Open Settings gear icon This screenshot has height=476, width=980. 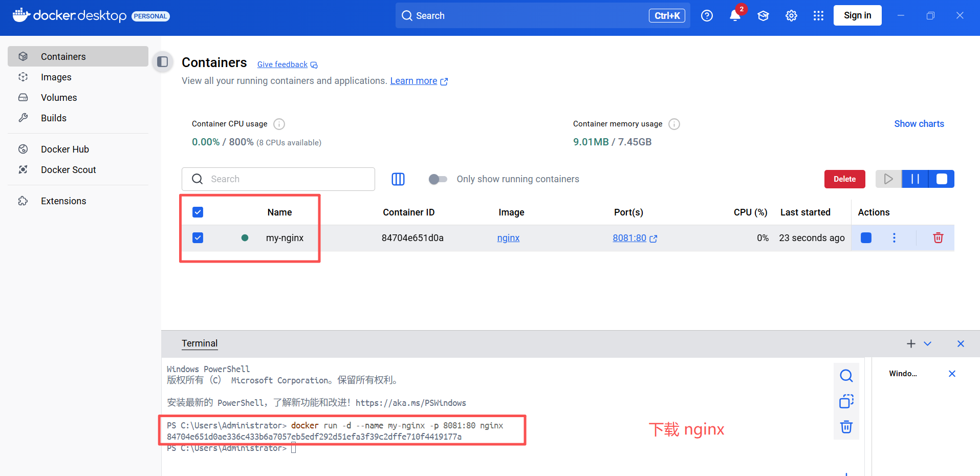(x=791, y=16)
